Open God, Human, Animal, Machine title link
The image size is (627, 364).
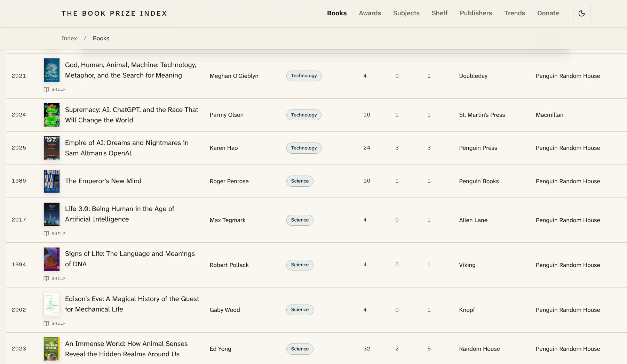tap(131, 70)
